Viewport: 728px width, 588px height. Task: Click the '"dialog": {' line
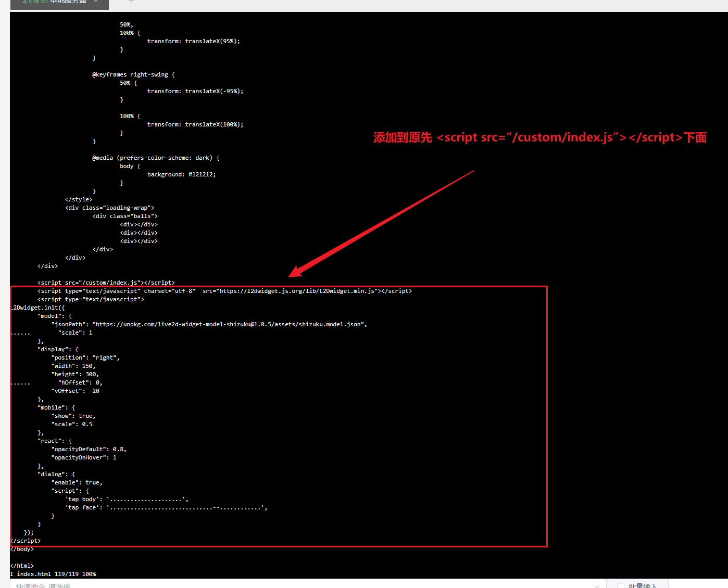pos(56,474)
